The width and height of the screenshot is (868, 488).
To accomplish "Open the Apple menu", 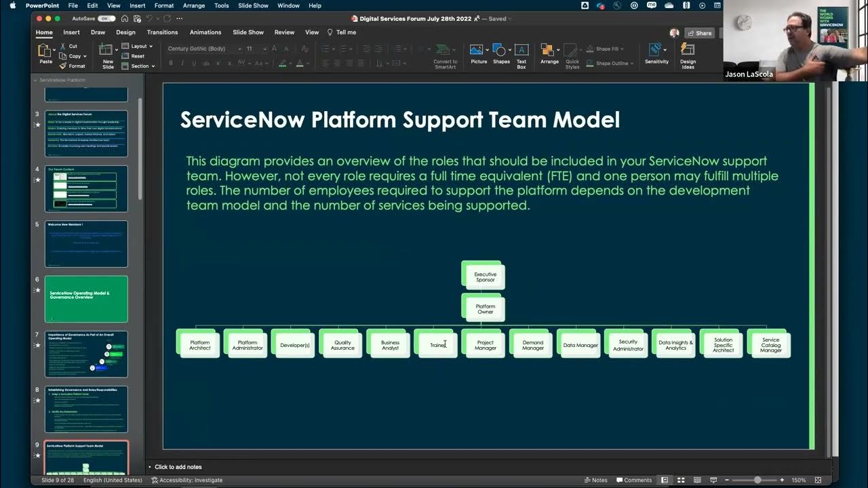I will tap(12, 5).
